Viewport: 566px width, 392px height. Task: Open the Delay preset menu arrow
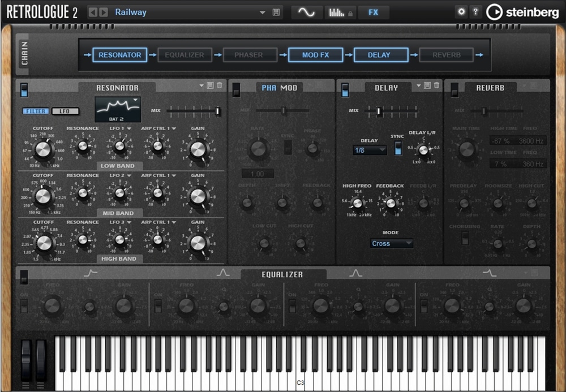pyautogui.click(x=419, y=85)
